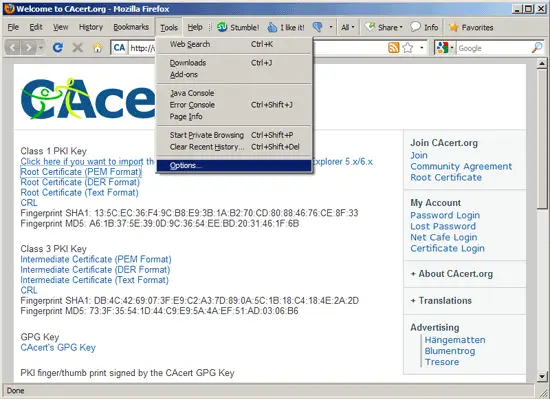550x399 pixels.
Task: Select Downloads in the Tools menu
Action: [x=234, y=63]
